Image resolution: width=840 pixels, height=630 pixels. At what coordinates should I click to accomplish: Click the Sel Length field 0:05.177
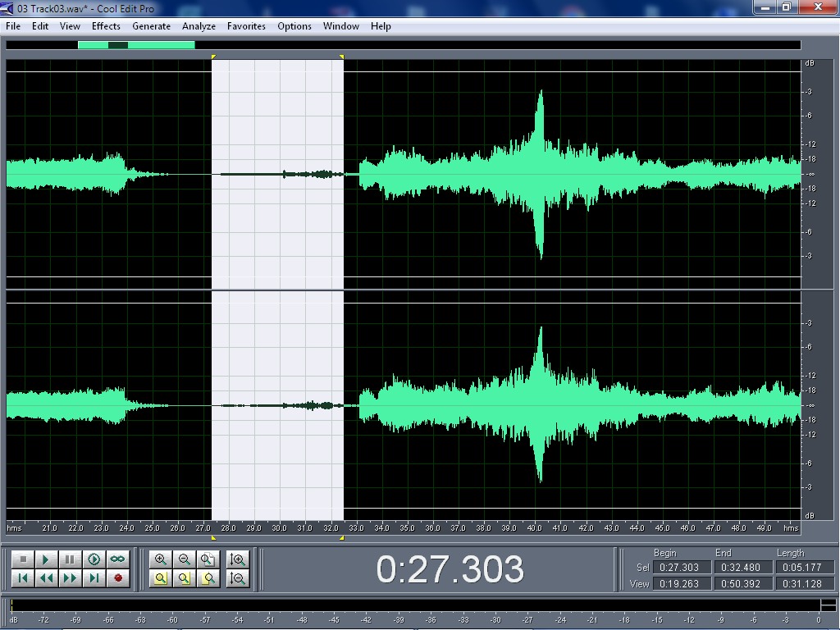point(806,568)
